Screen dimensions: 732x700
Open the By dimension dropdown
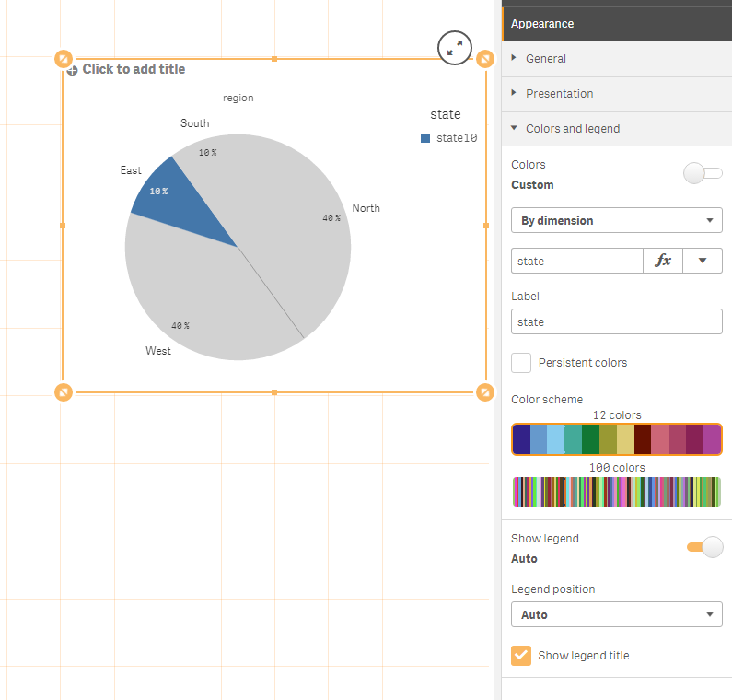(616, 221)
